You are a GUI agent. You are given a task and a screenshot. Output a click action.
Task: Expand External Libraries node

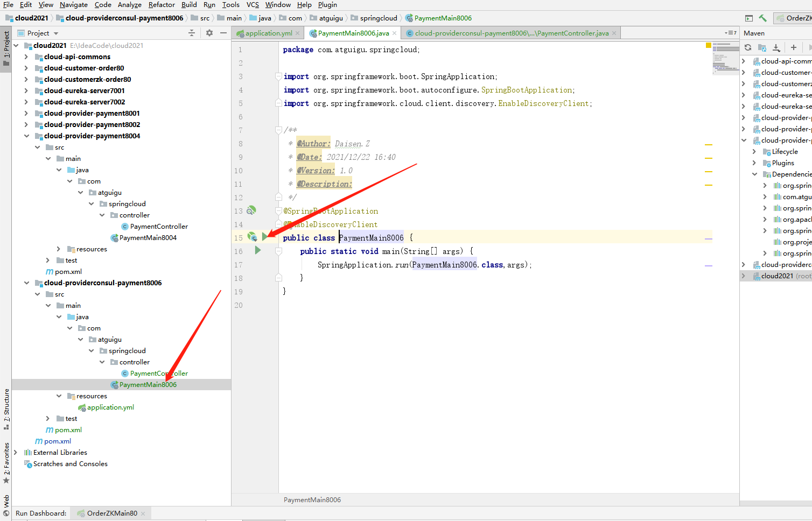pos(16,452)
